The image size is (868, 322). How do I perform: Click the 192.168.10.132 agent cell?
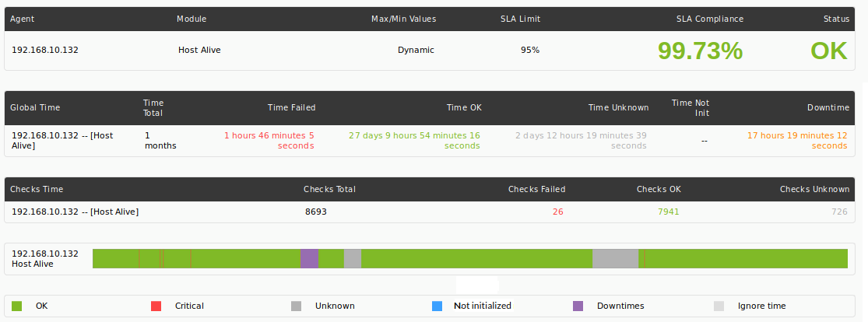pyautogui.click(x=45, y=50)
